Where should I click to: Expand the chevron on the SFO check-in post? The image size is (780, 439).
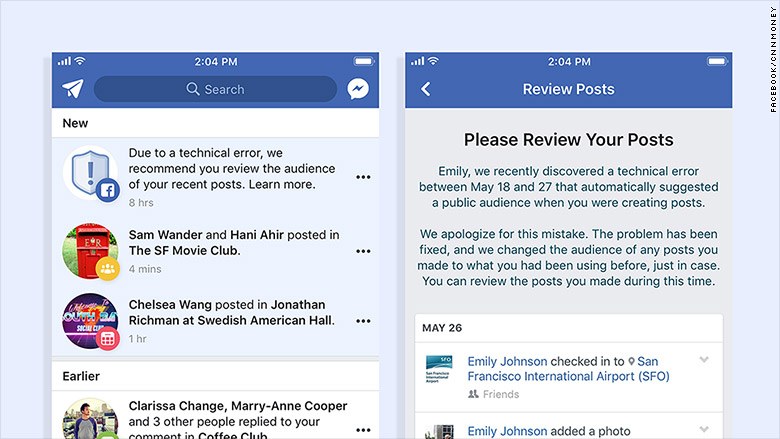(704, 360)
